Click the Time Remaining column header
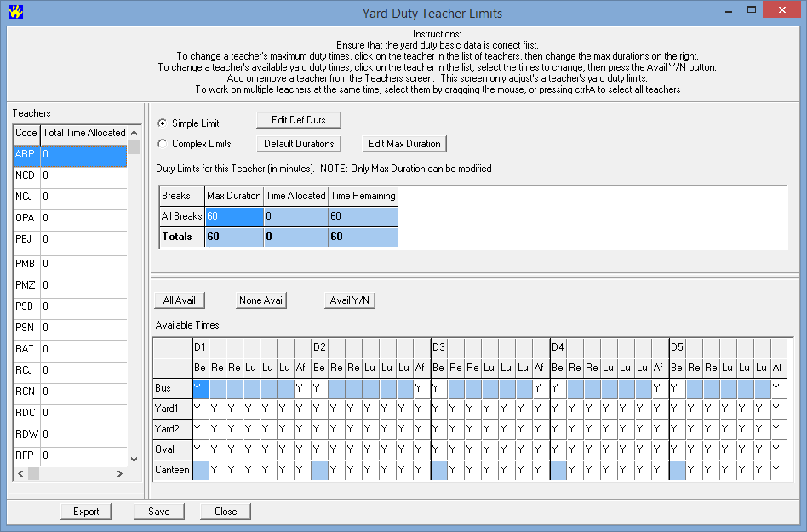This screenshot has height=532, width=807. [x=363, y=196]
